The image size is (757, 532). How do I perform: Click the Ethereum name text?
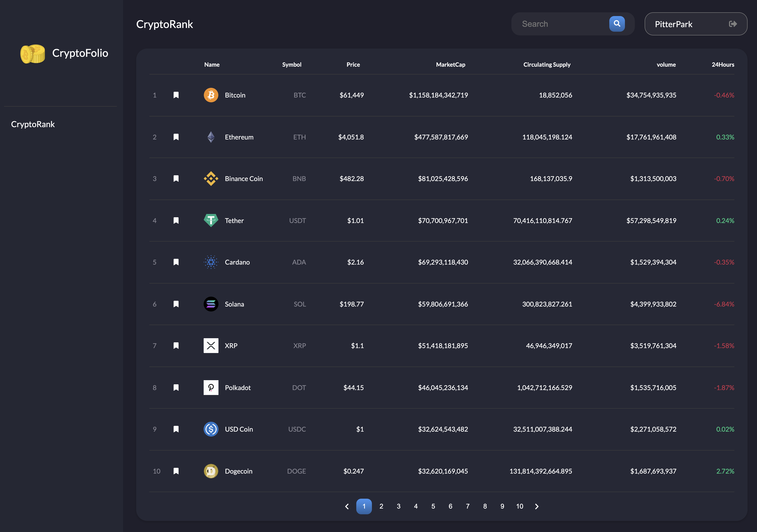239,137
